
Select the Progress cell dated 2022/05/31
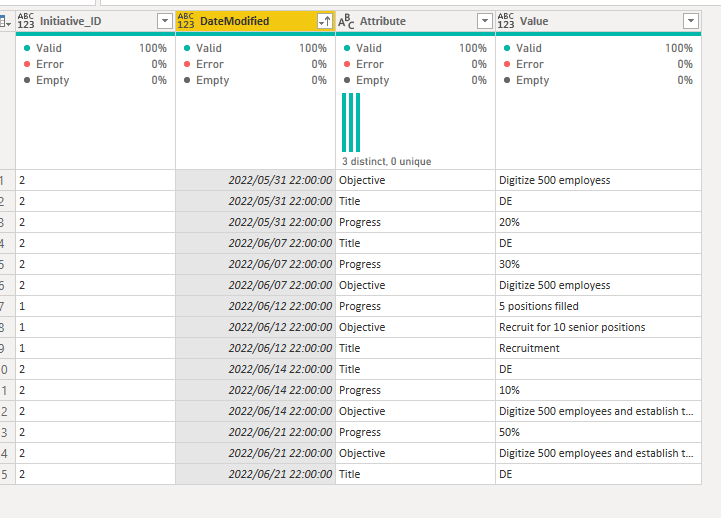pyautogui.click(x=415, y=222)
